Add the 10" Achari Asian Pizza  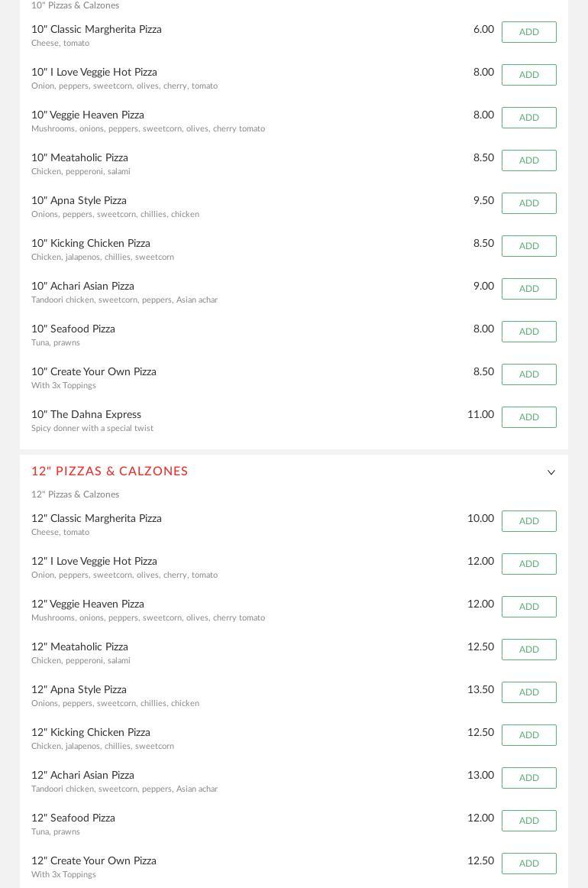[x=528, y=289]
